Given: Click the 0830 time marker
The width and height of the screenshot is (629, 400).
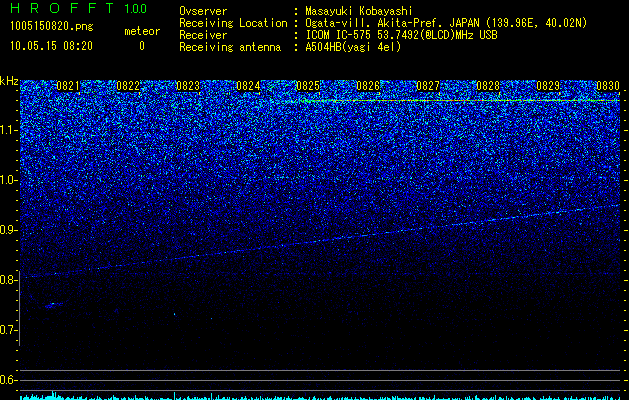Looking at the screenshot, I should [608, 86].
